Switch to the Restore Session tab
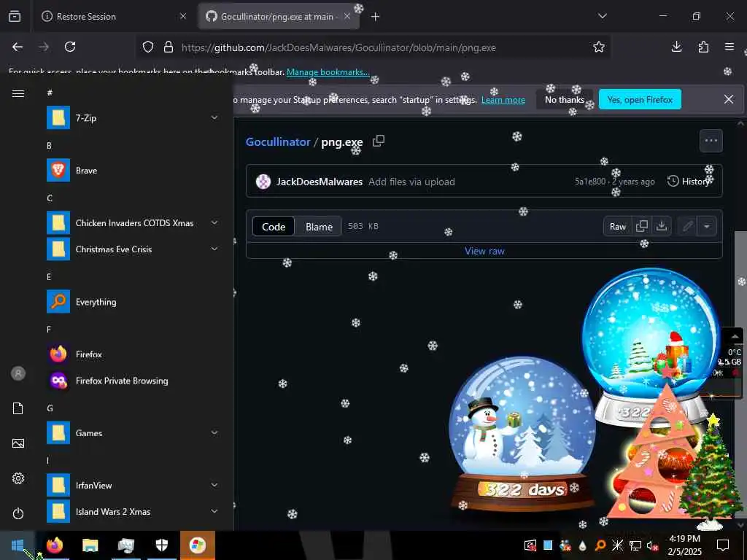 pos(113,16)
